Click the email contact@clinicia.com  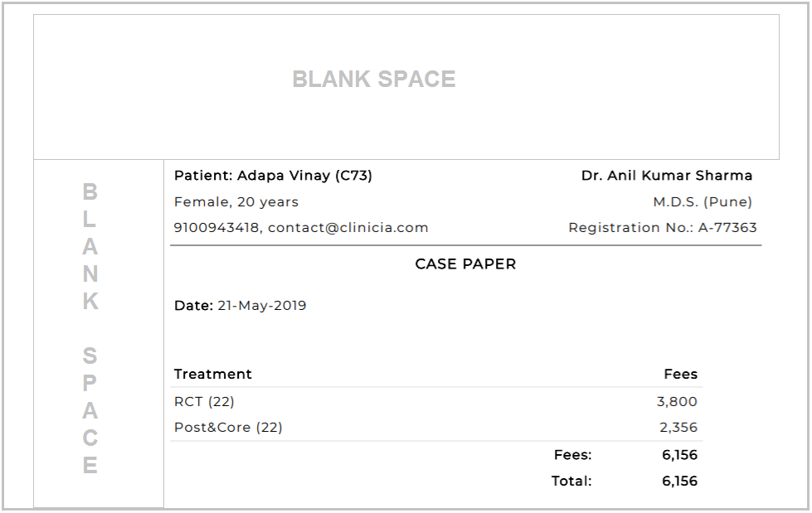click(348, 228)
